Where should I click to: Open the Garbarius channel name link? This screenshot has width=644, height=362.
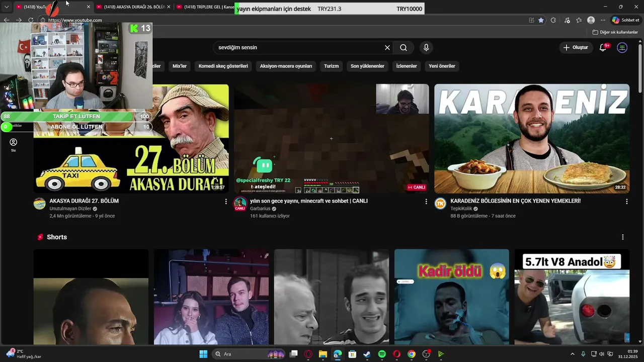click(260, 209)
